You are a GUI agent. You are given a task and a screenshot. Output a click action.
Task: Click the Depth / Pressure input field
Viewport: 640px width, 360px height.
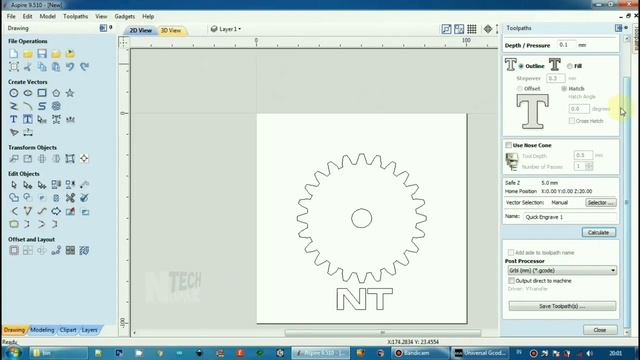click(567, 45)
